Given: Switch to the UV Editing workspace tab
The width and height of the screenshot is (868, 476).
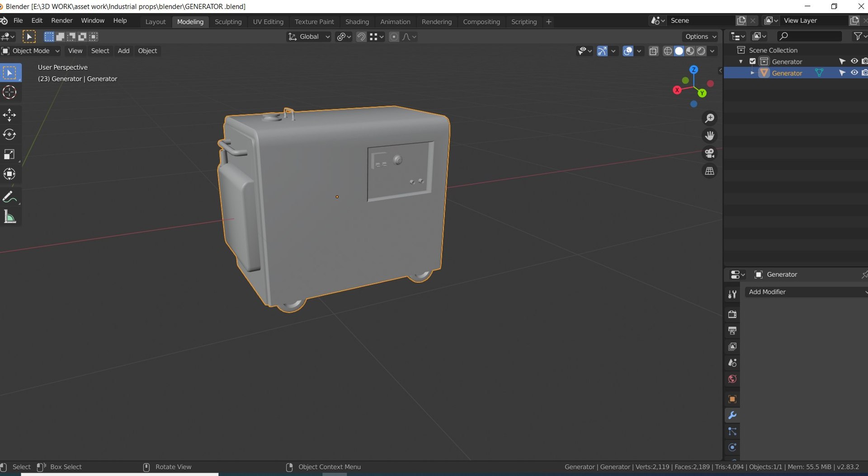Looking at the screenshot, I should (x=268, y=22).
